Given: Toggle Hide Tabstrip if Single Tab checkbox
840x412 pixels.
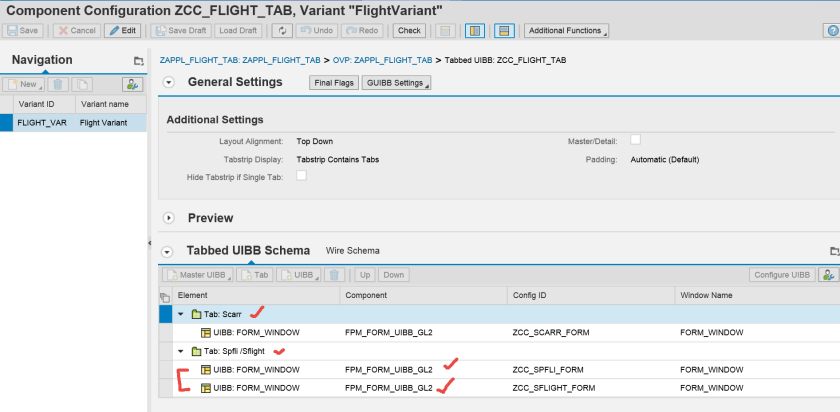Looking at the screenshot, I should click(x=302, y=175).
